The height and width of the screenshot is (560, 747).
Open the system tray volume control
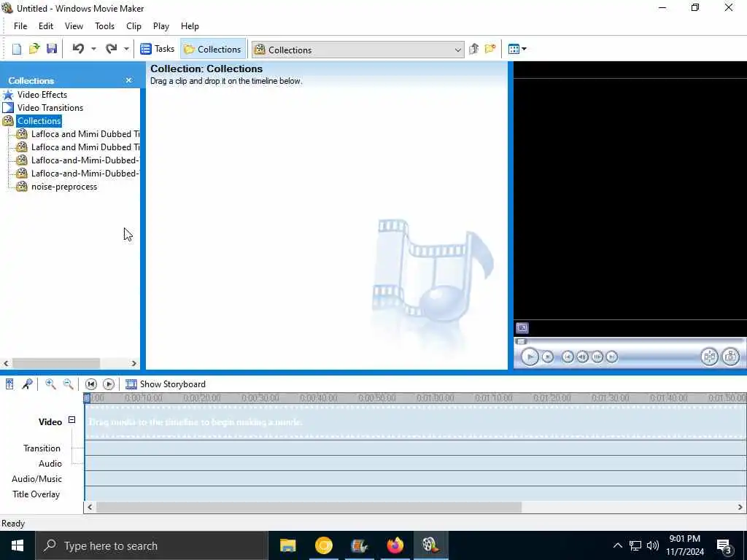(653, 545)
